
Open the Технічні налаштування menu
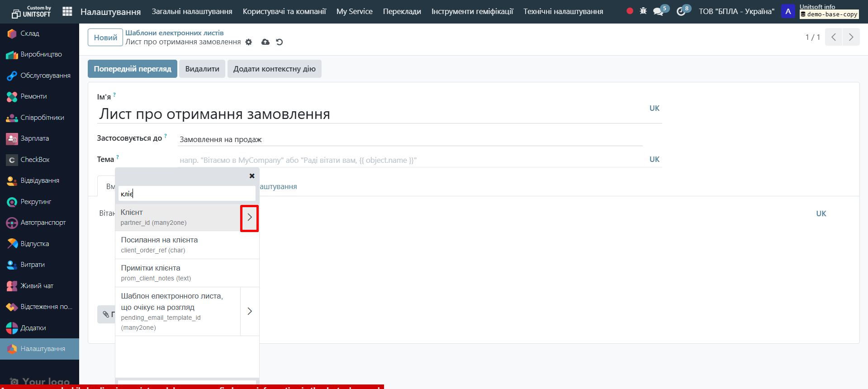(563, 11)
